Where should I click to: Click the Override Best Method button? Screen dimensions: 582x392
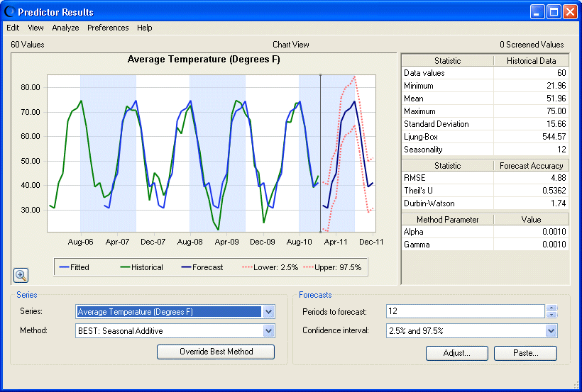click(216, 352)
